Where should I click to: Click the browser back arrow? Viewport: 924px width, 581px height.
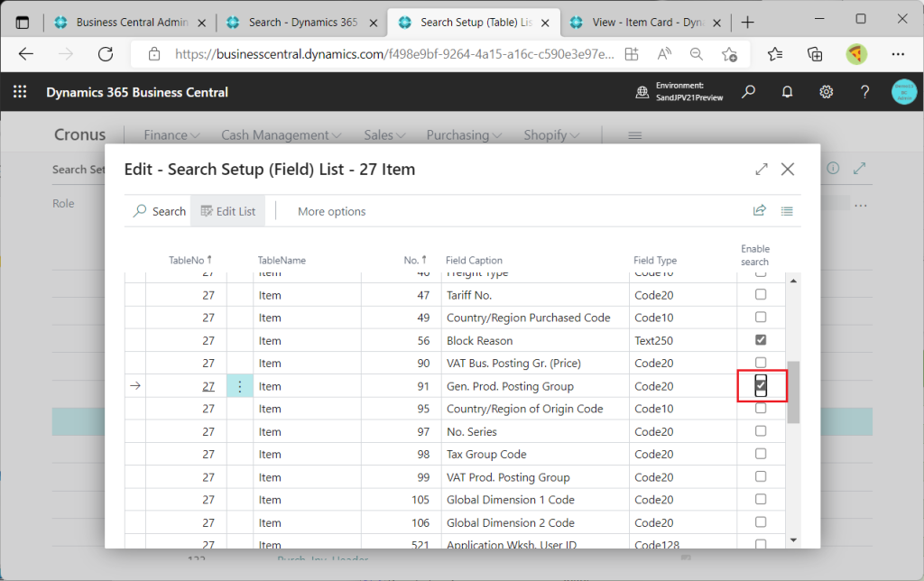pos(26,54)
